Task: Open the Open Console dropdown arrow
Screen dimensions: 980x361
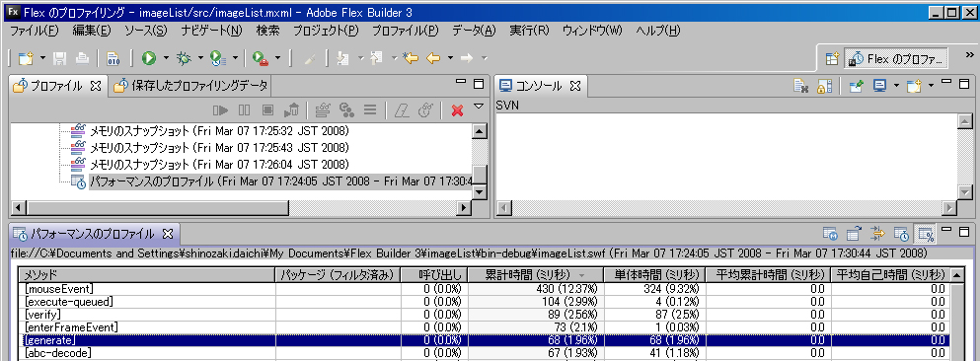Action: click(932, 86)
